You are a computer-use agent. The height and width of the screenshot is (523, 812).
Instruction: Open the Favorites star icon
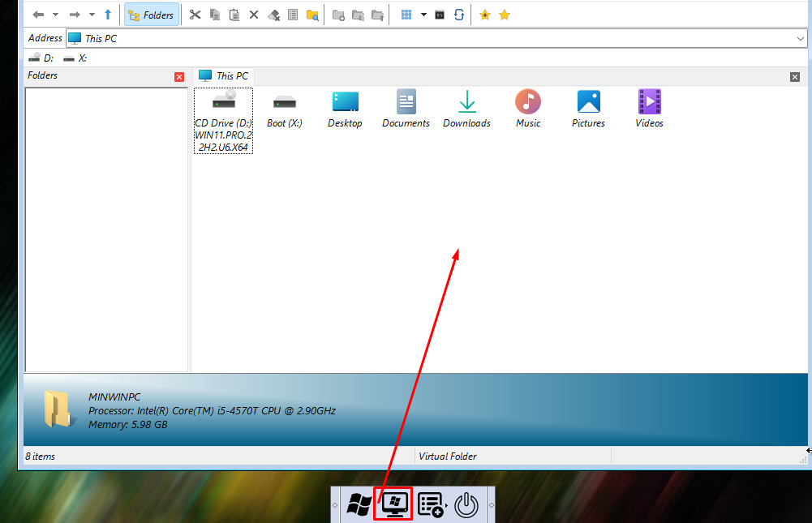click(505, 15)
